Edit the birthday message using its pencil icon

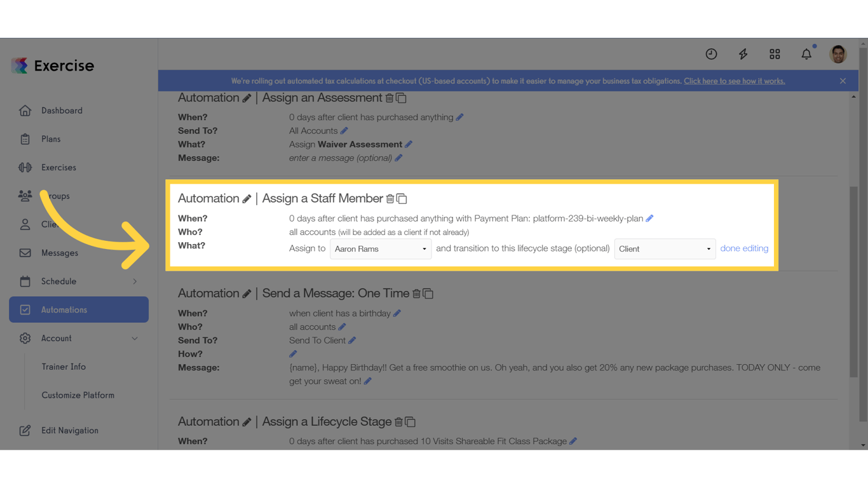tap(368, 381)
